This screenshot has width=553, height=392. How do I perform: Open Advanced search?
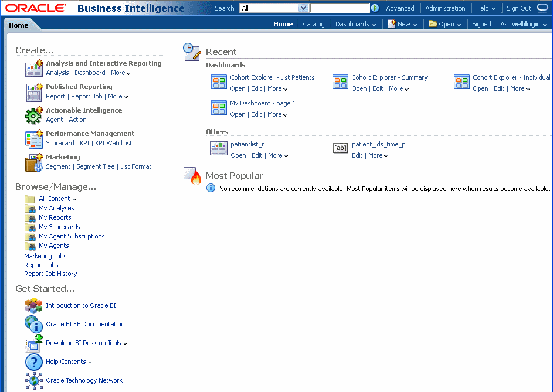click(400, 8)
